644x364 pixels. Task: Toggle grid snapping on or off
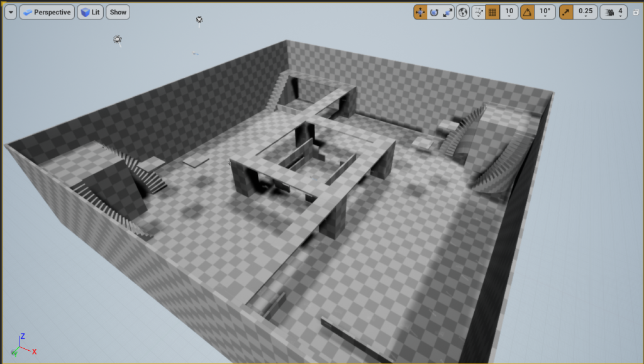coord(493,12)
